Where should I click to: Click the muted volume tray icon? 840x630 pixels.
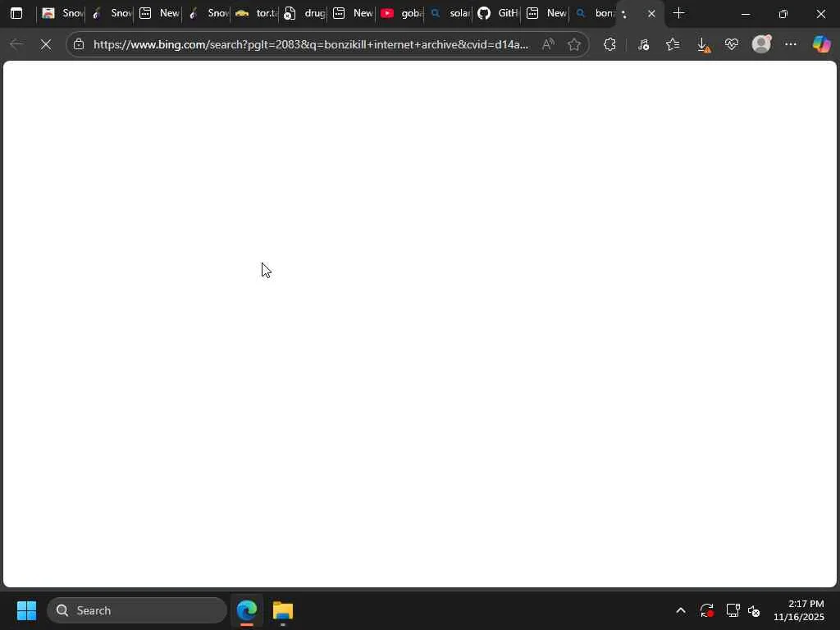(x=754, y=610)
